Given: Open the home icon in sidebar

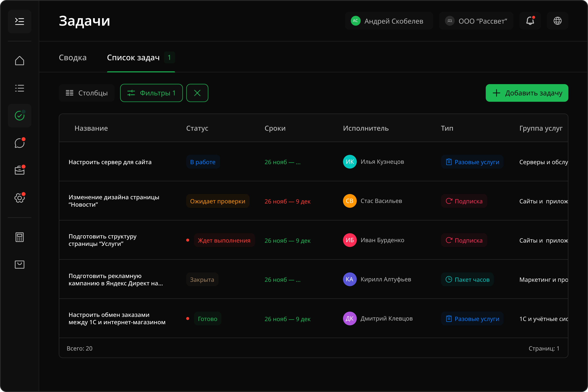Looking at the screenshot, I should pyautogui.click(x=20, y=60).
